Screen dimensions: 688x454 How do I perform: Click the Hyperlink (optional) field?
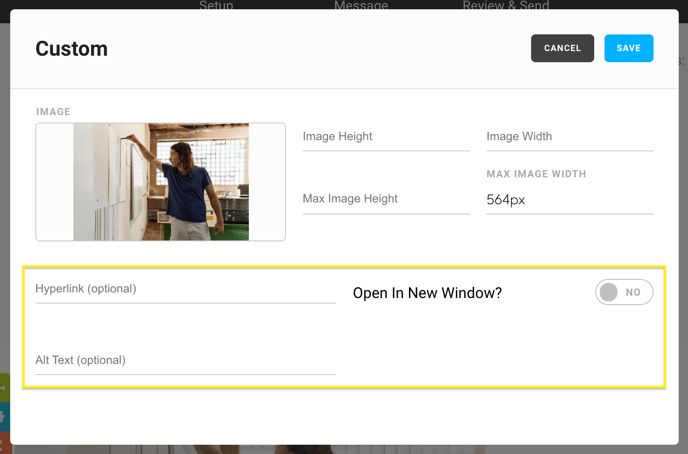(x=186, y=290)
